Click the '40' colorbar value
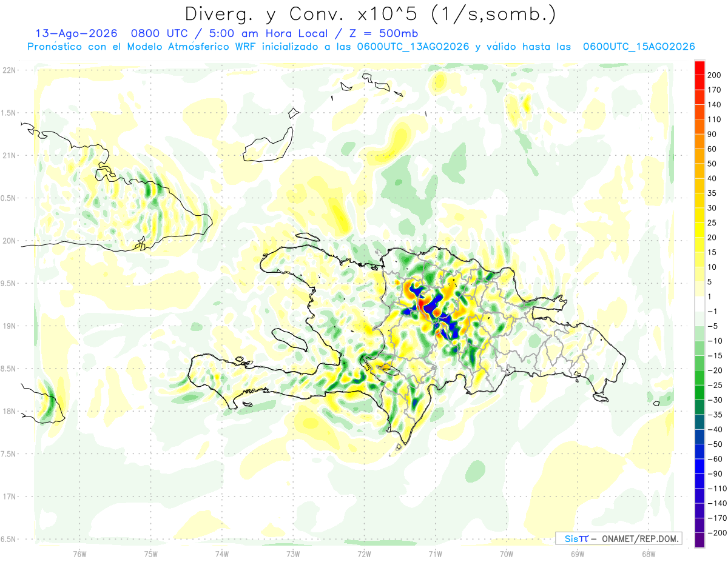Screen dimensions: 728x562 coord(712,179)
